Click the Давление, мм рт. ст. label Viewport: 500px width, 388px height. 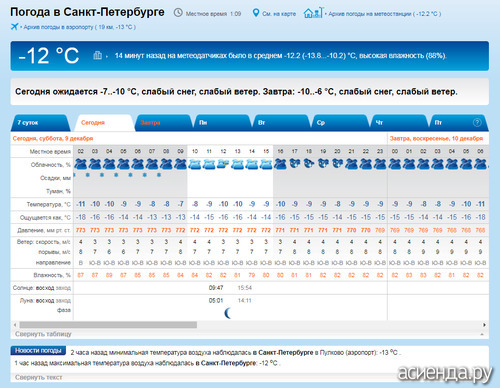point(44,230)
